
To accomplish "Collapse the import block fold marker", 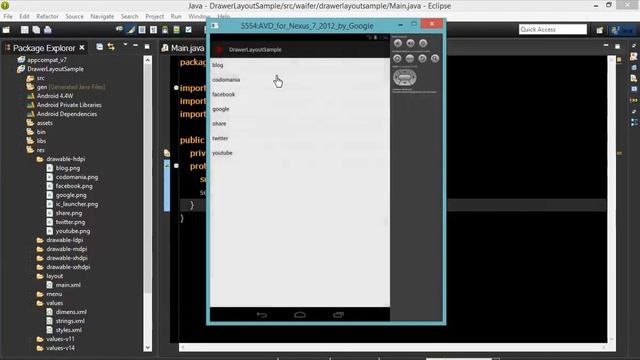I will (176, 88).
